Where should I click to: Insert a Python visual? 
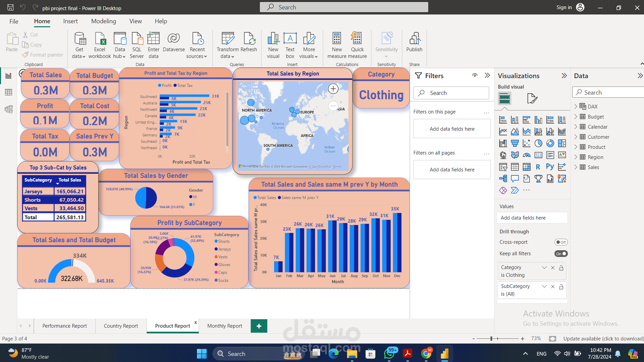[550, 166]
